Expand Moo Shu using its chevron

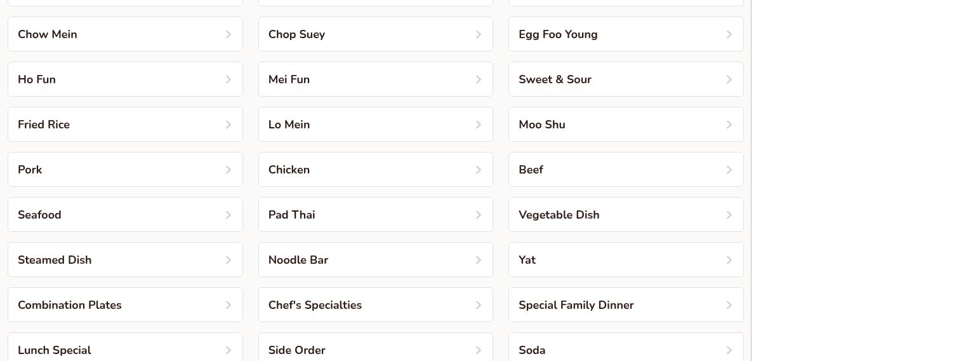tap(729, 125)
